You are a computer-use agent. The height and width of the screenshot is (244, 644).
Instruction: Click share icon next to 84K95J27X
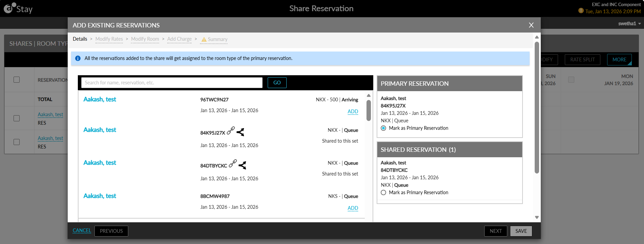point(240,132)
